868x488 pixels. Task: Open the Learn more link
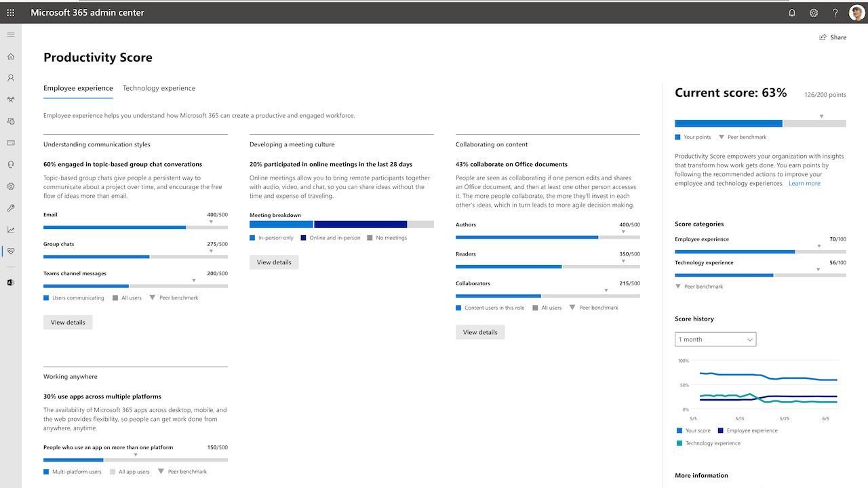(x=804, y=183)
